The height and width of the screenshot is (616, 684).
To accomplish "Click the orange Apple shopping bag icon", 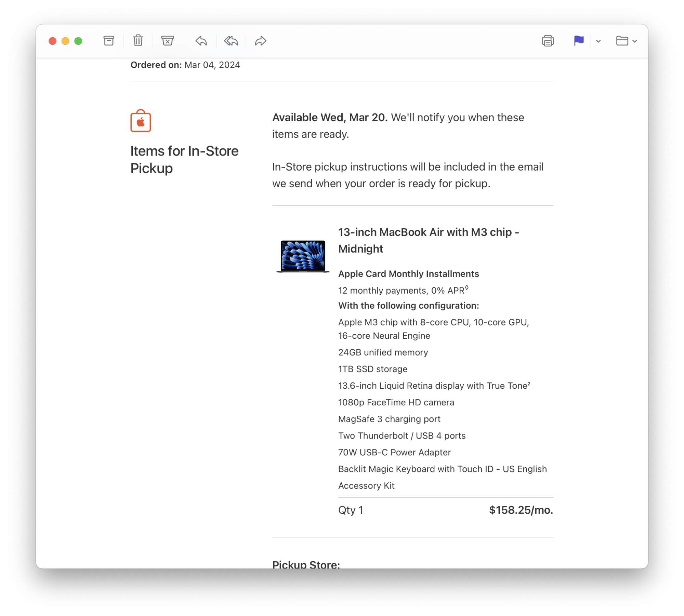I will tap(141, 121).
